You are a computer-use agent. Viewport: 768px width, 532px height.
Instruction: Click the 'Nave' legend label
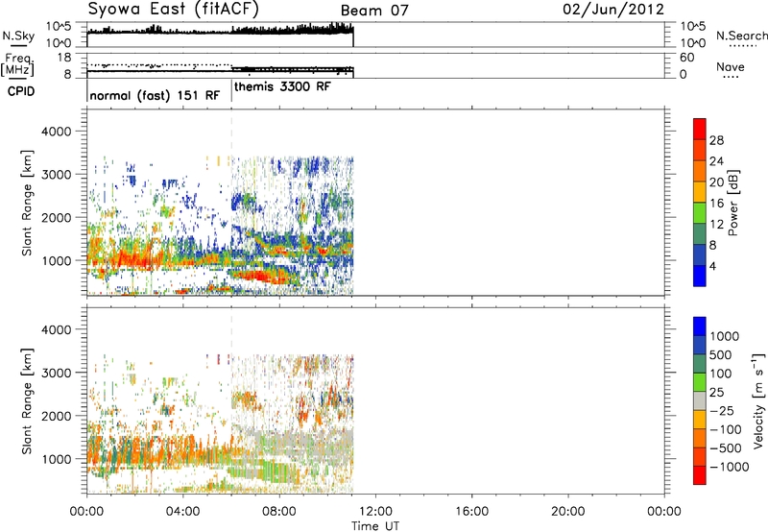click(730, 67)
